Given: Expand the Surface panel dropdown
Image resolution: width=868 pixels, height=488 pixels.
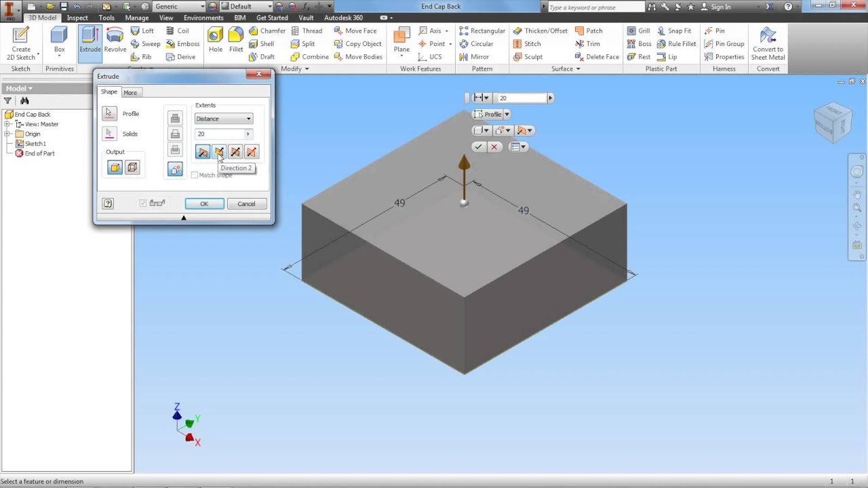Looking at the screenshot, I should click(x=566, y=69).
